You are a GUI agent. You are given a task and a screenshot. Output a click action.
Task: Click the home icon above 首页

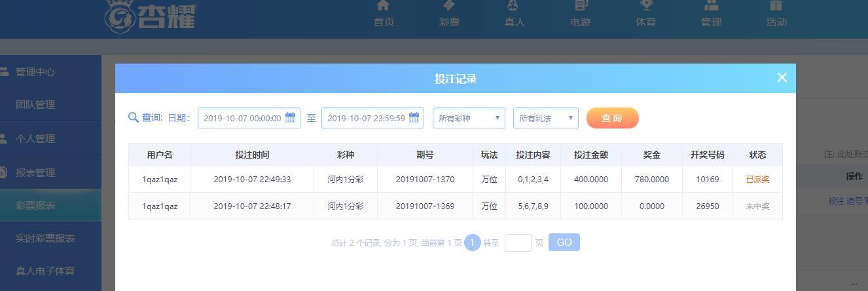(x=384, y=5)
